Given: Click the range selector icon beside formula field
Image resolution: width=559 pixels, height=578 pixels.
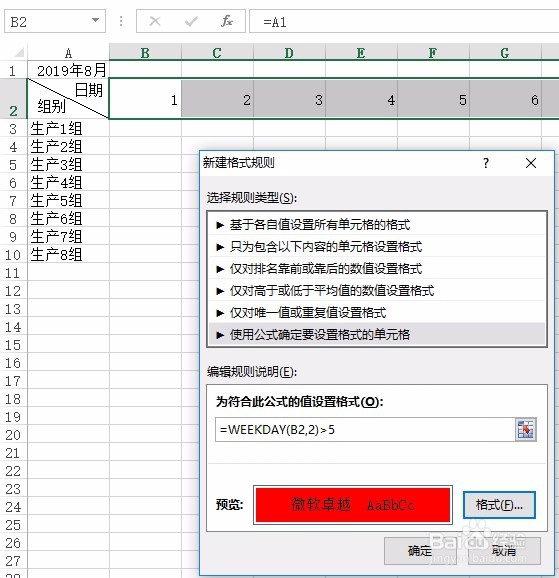Looking at the screenshot, I should tap(525, 429).
